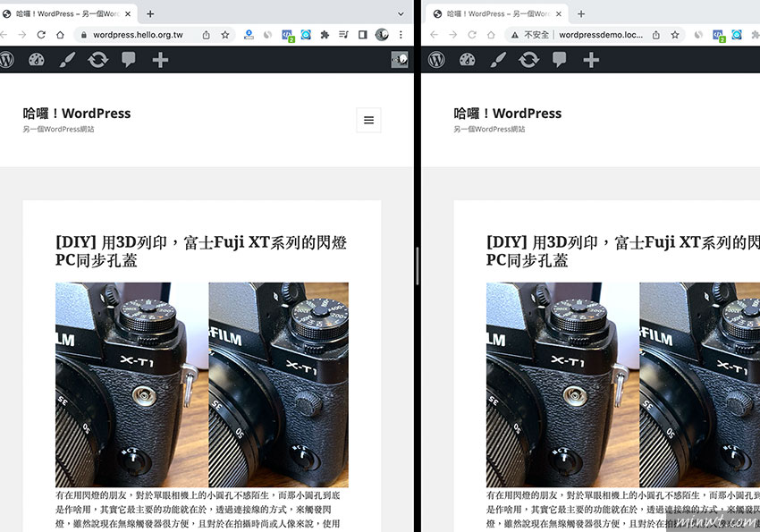Open user avatar in hello.org.tw admin bar
The width and height of the screenshot is (760, 532).
pyautogui.click(x=400, y=60)
